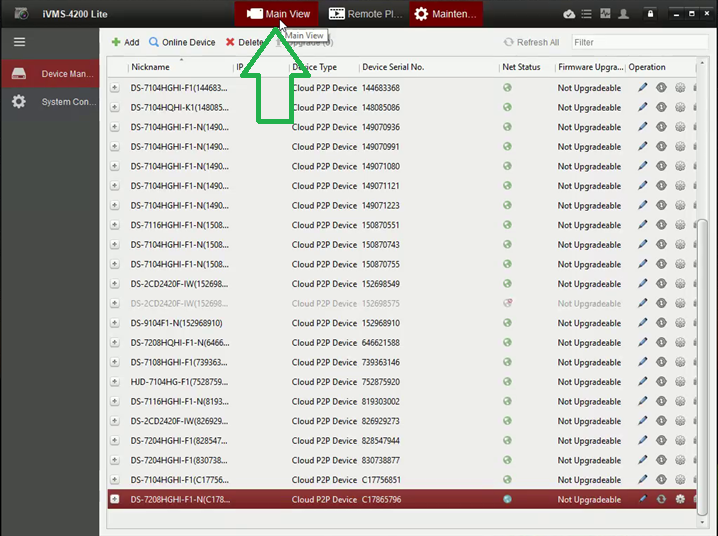Edit device 149070991 with pencil icon
This screenshot has width=718, height=536.
(643, 146)
